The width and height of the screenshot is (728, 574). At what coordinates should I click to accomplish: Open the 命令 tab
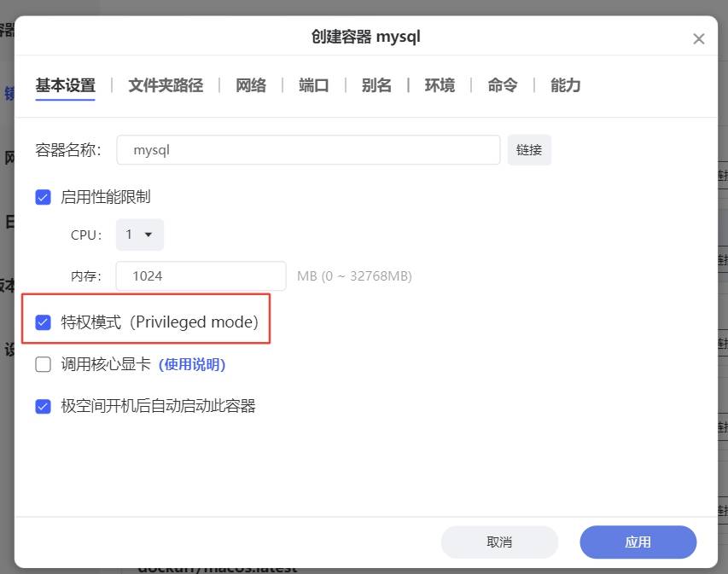coord(502,85)
